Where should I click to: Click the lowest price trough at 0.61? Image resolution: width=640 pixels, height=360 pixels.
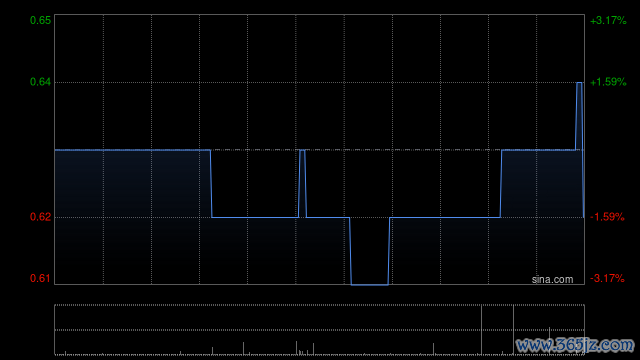pyautogui.click(x=369, y=284)
